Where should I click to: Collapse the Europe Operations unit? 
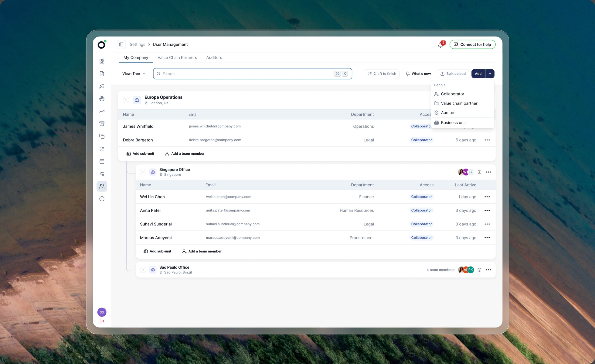click(126, 100)
